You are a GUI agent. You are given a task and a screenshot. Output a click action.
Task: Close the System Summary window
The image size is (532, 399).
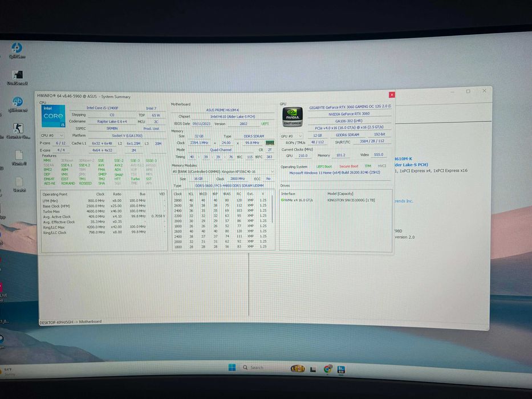(392, 95)
